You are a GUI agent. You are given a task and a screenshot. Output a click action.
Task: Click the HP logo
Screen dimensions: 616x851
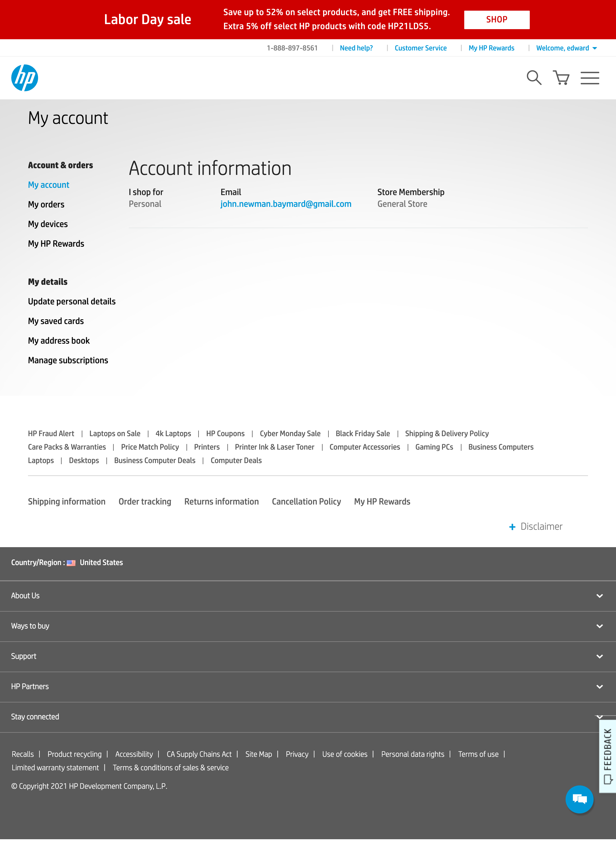click(24, 78)
